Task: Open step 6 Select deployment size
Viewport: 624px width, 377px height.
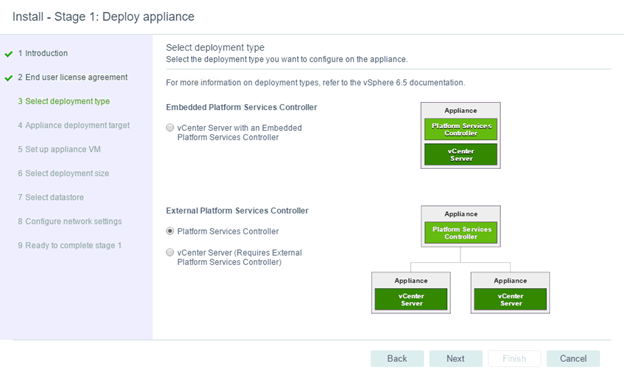Action: (63, 173)
